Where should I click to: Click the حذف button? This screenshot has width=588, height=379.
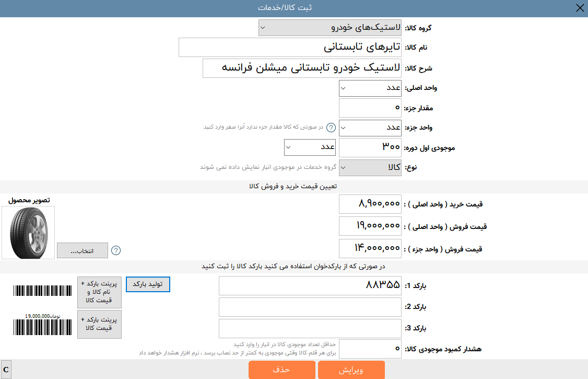click(x=281, y=370)
